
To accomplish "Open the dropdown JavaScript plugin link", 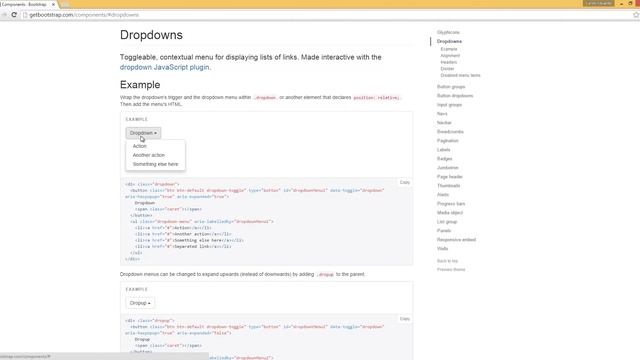I will tap(164, 67).
